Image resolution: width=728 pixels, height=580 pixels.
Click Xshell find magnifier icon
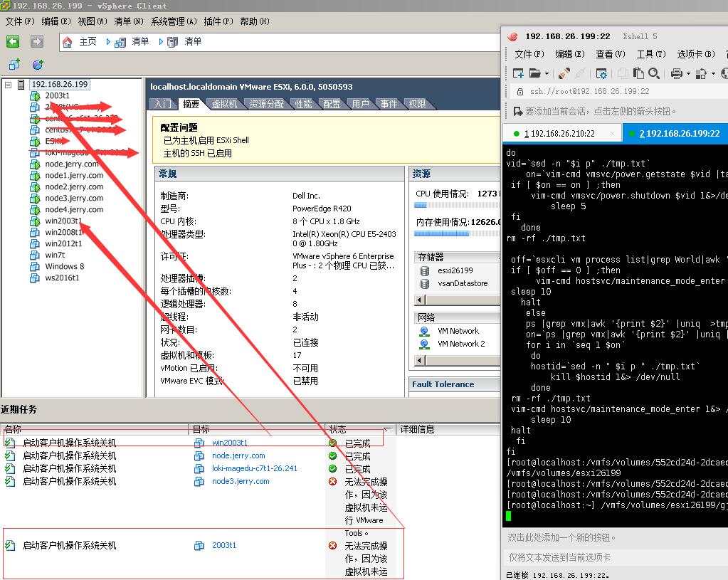[654, 73]
